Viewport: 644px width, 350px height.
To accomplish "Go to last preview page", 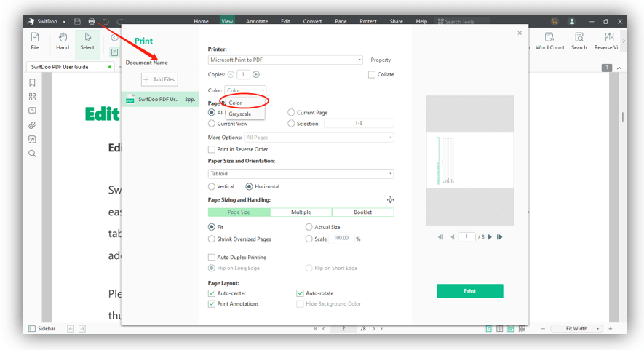I will [x=499, y=237].
